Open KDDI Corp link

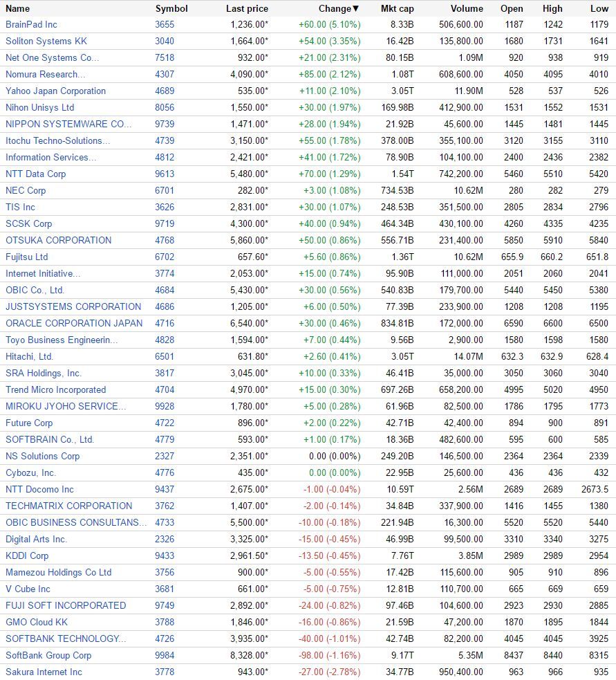27,555
